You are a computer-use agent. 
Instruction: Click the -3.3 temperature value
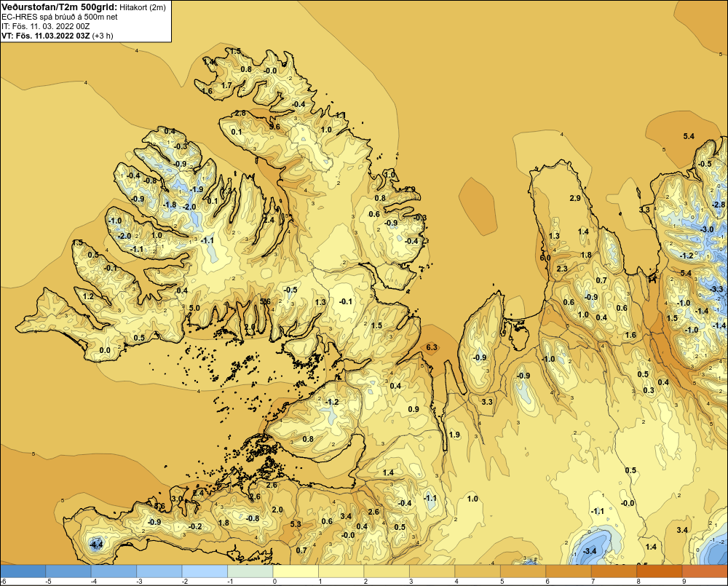pos(717,289)
